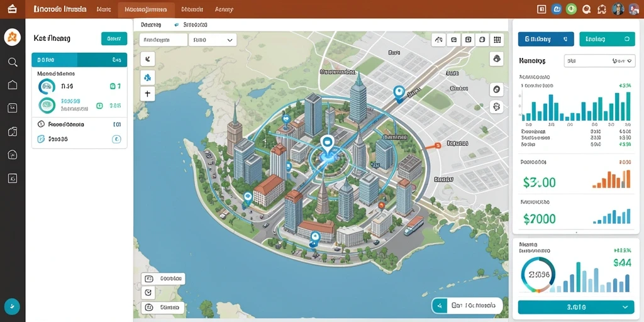Click the lowest labeled button at map bottom-left
644x322 pixels.
[163, 307]
